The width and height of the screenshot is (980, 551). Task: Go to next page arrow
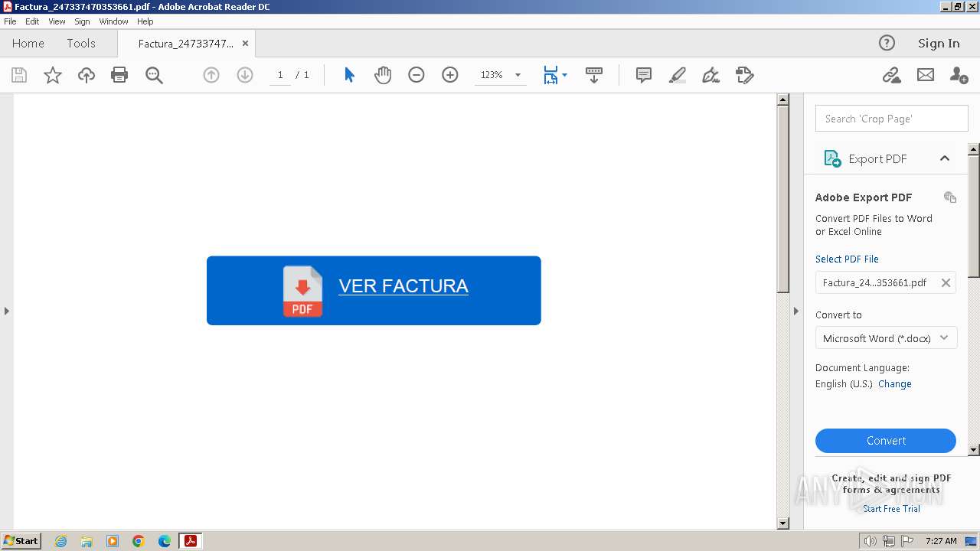coord(245,75)
